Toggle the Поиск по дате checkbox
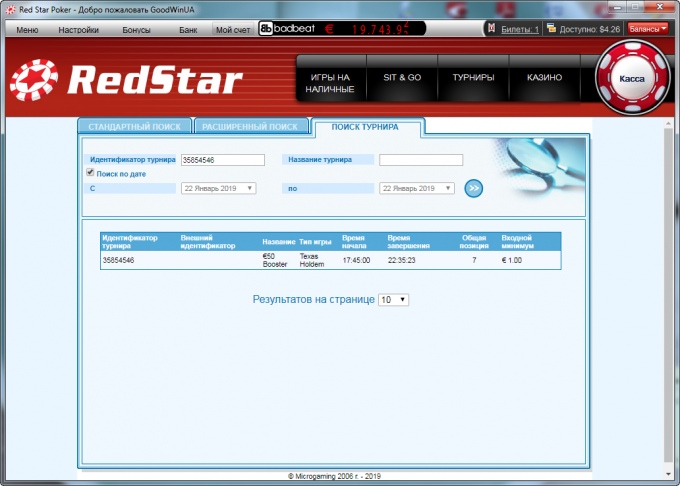680x486 pixels. point(90,173)
